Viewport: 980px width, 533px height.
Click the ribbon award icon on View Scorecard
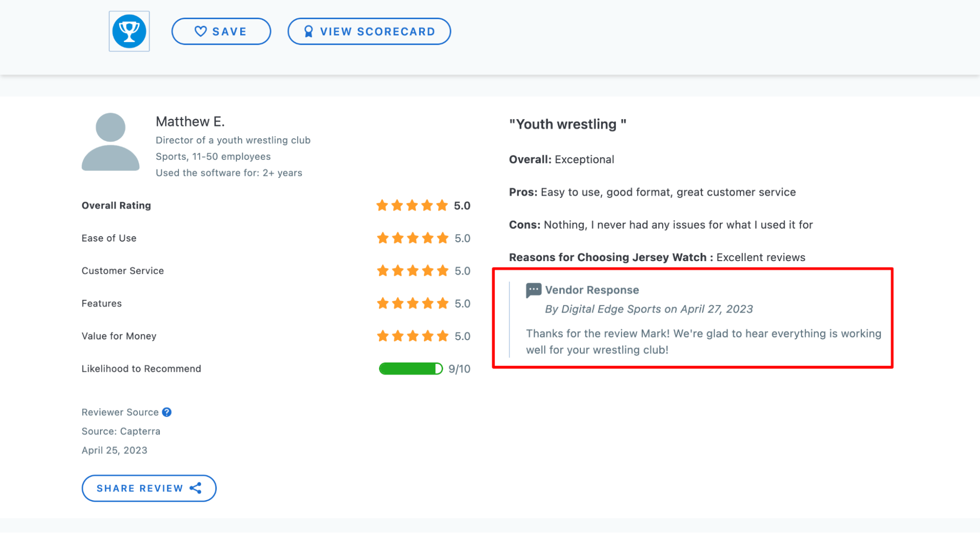(x=308, y=31)
